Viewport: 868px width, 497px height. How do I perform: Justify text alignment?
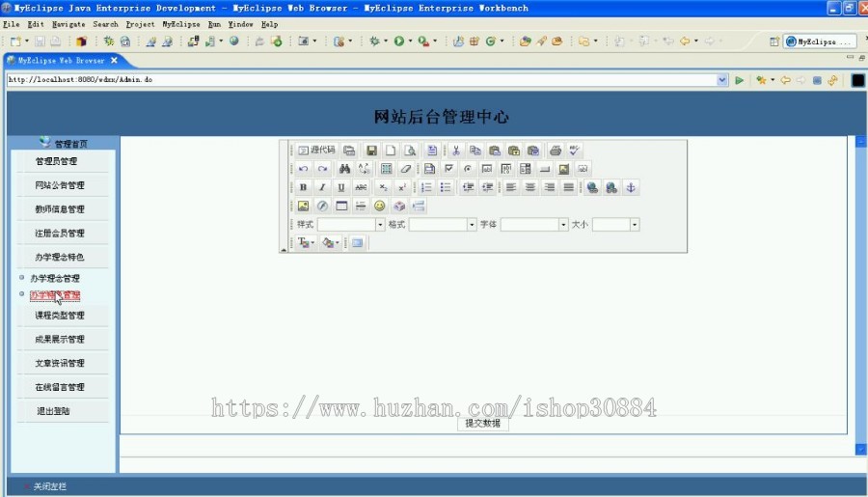point(568,187)
